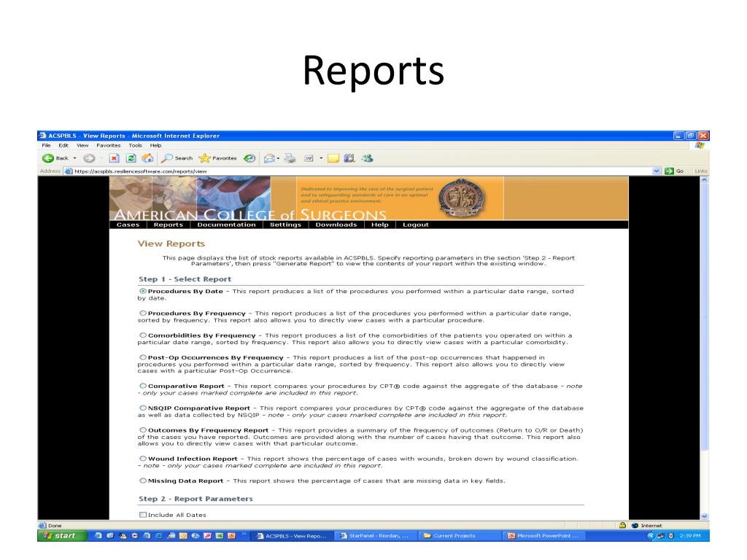Screen dimensions: 747x560
Task: Open the File menu
Action: pyautogui.click(x=46, y=145)
